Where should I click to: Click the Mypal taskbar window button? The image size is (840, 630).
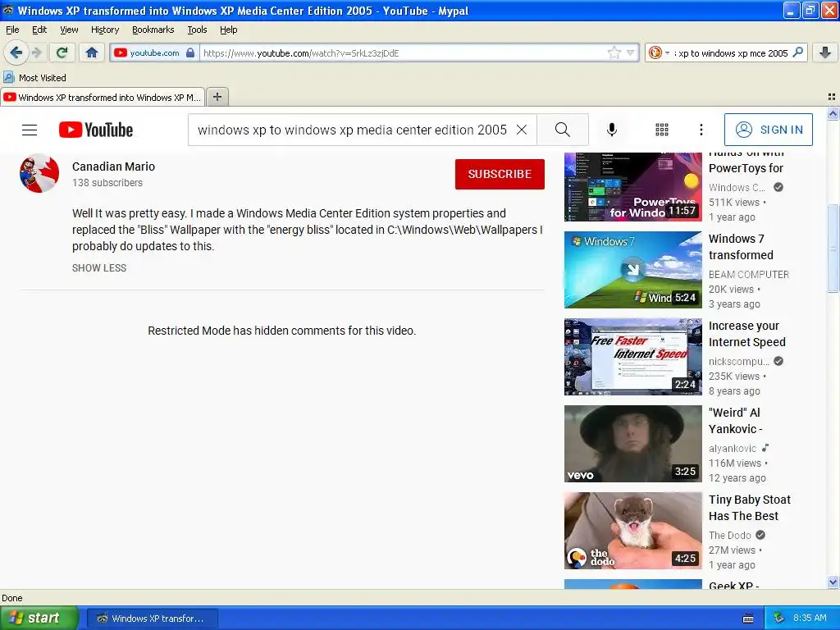click(x=152, y=619)
